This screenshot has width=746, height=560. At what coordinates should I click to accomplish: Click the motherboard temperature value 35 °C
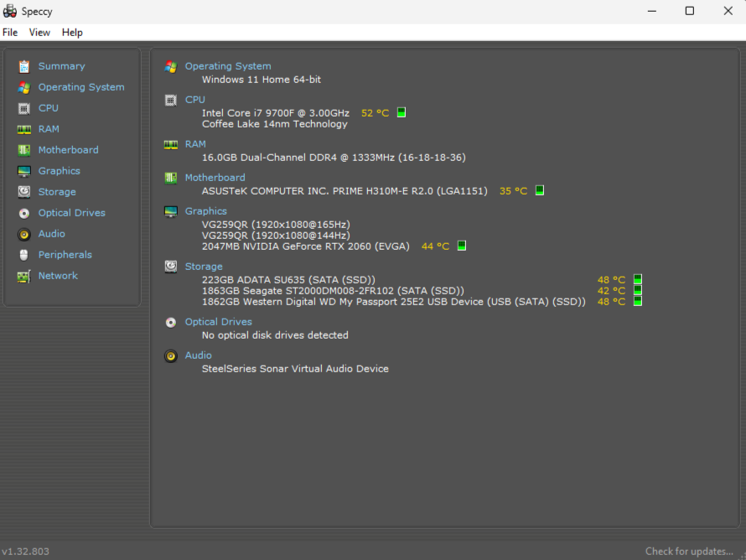(x=513, y=191)
